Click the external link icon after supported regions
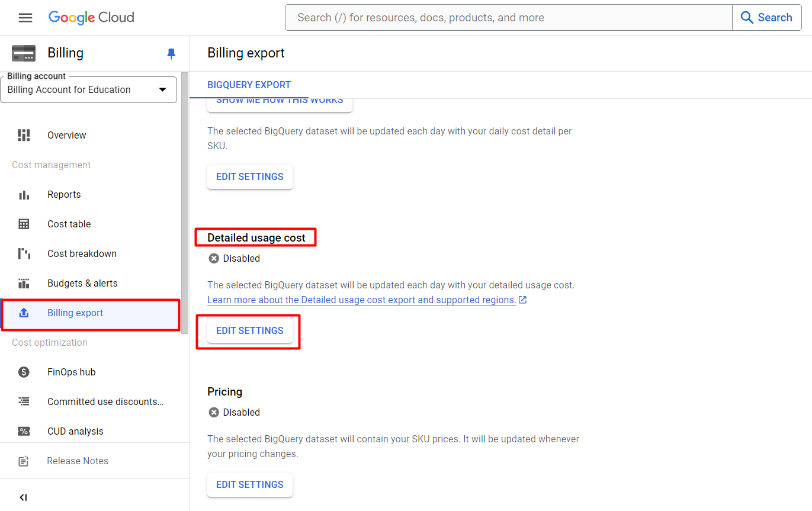The height and width of the screenshot is (511, 812). click(x=522, y=300)
